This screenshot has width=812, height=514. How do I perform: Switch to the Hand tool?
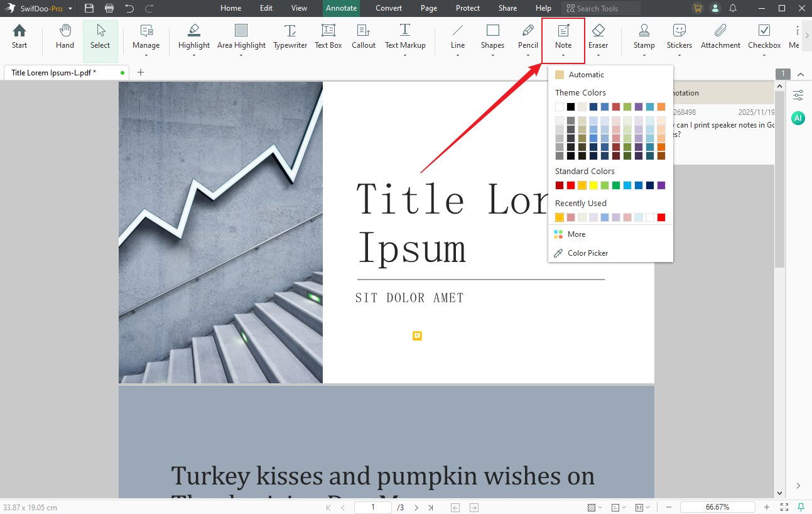[64, 36]
